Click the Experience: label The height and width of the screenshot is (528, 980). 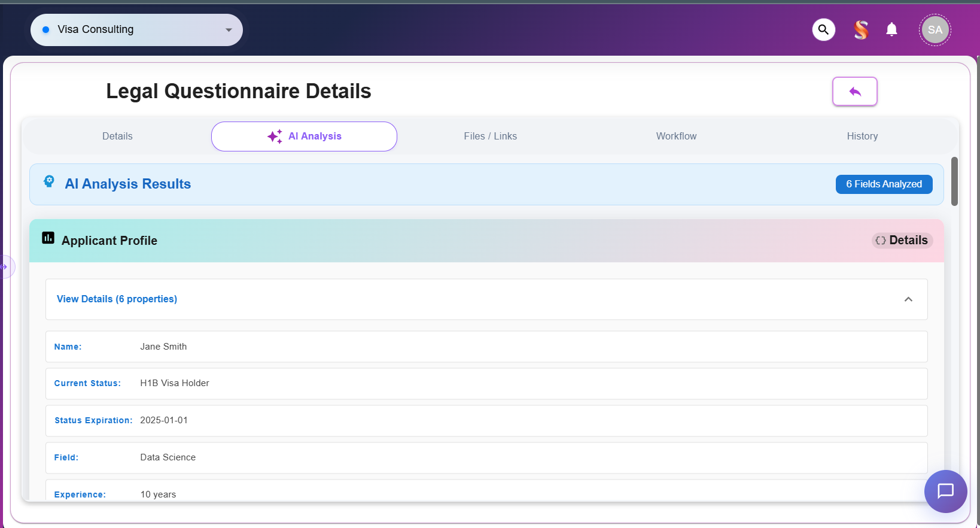[x=80, y=494]
